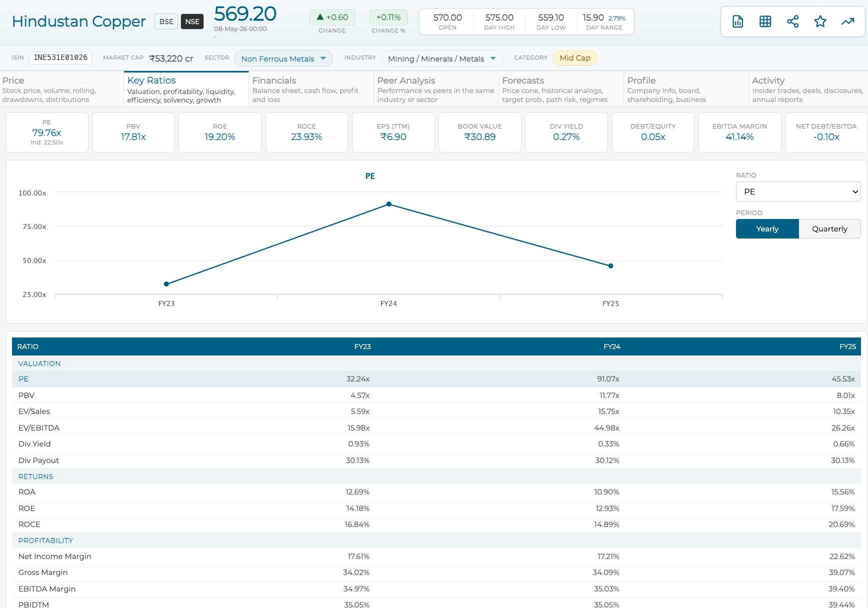Select the PE row in ratio table

(436, 379)
